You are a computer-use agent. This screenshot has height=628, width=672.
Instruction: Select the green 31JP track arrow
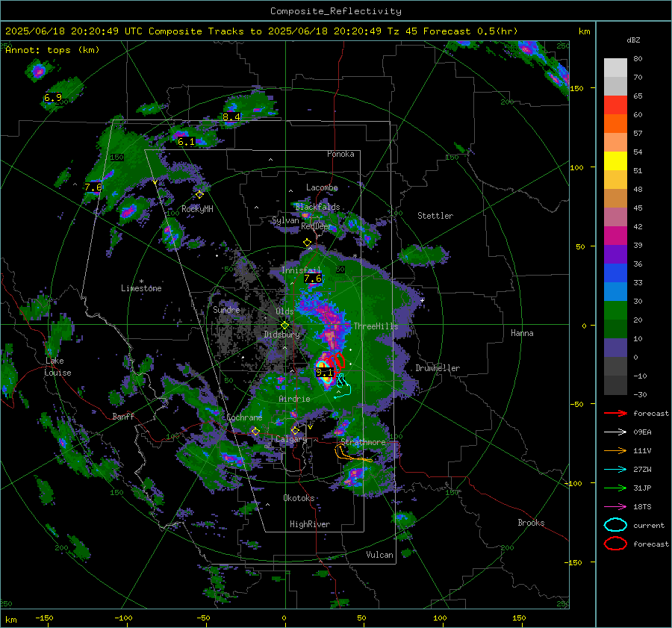click(x=615, y=488)
